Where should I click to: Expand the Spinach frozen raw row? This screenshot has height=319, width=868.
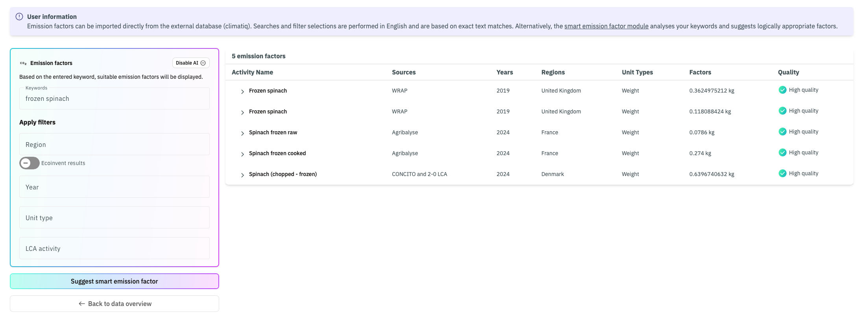click(x=242, y=133)
